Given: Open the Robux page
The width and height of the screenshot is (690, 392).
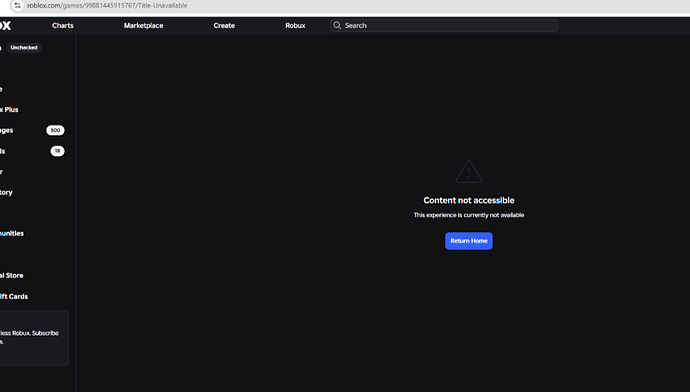Looking at the screenshot, I should (295, 26).
